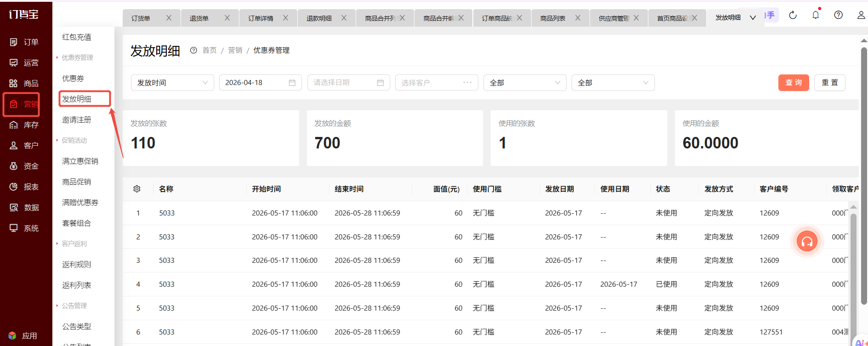Open the help question mark icon
Image resolution: width=868 pixels, height=346 pixels.
tap(839, 15)
